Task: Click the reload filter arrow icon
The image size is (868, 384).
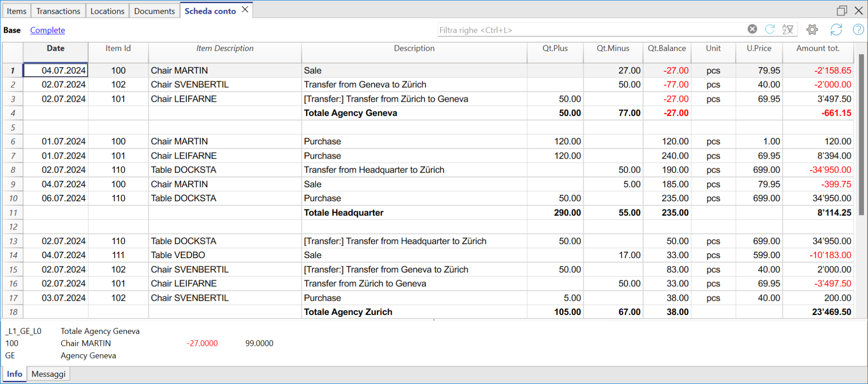Action: pos(770,29)
